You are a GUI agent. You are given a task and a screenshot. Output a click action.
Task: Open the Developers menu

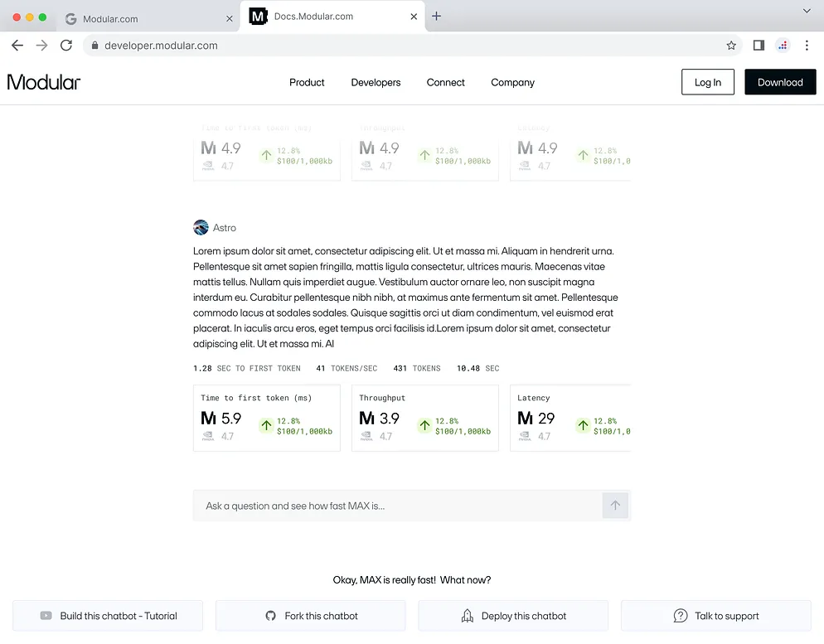376,83
